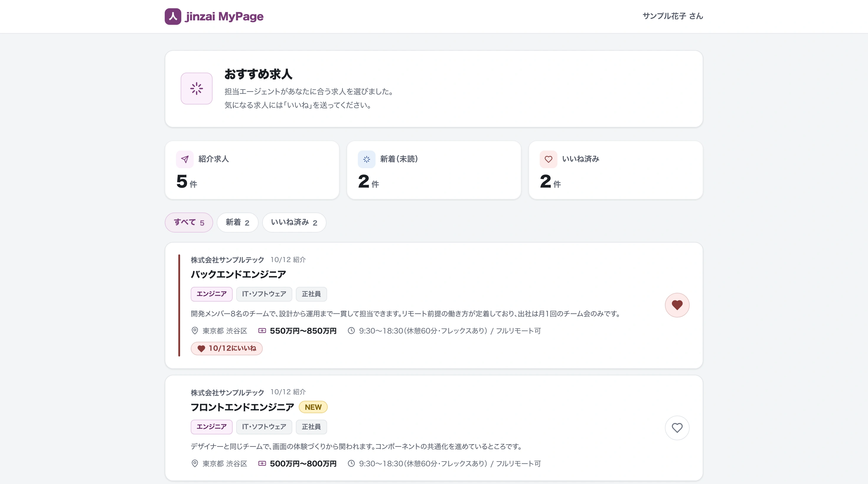This screenshot has height=484, width=868.
Task: Click IT・ソフトウェア tag on バックエンドエンジニア card
Action: click(264, 294)
